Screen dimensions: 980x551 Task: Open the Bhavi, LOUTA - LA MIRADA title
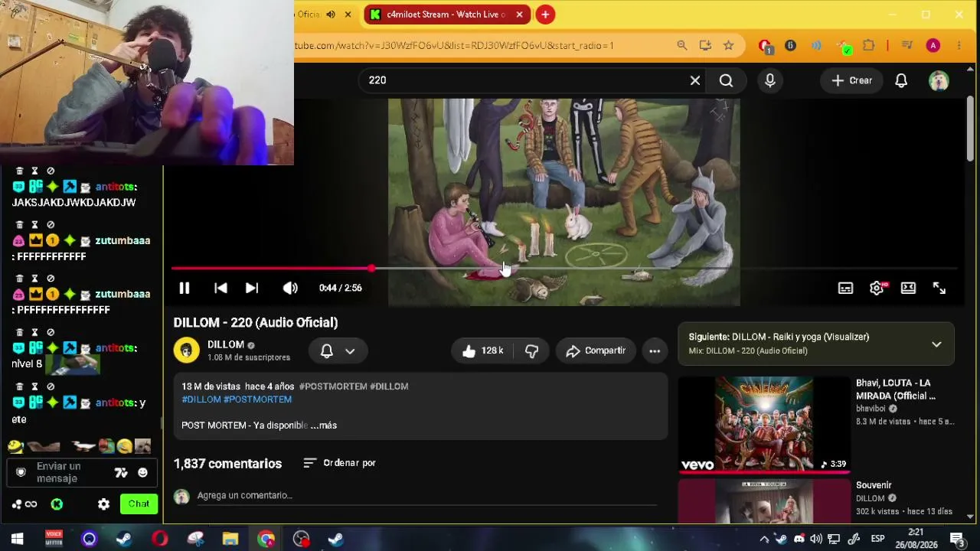[x=896, y=390]
